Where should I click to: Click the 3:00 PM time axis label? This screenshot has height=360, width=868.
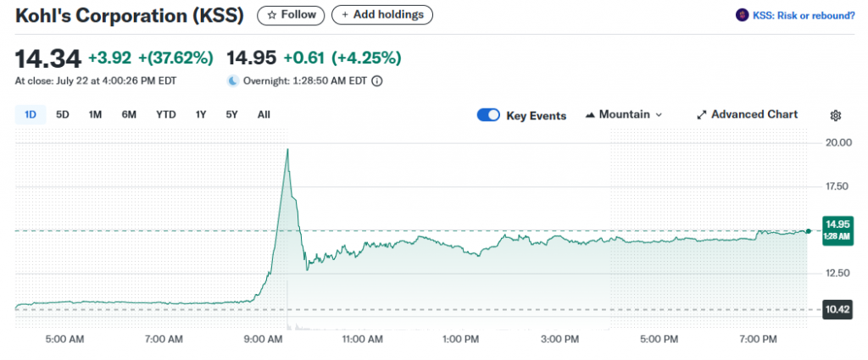pyautogui.click(x=562, y=339)
